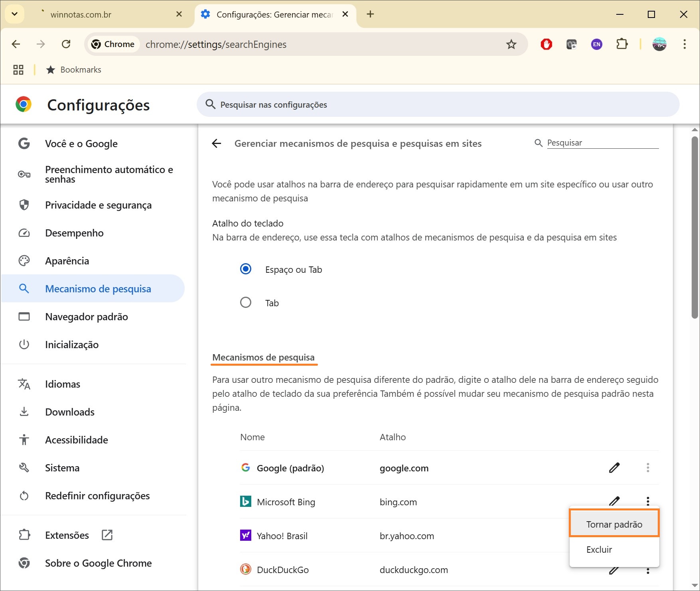This screenshot has width=700, height=591.
Task: Open the apps grid in bookmarks bar
Action: click(x=18, y=70)
